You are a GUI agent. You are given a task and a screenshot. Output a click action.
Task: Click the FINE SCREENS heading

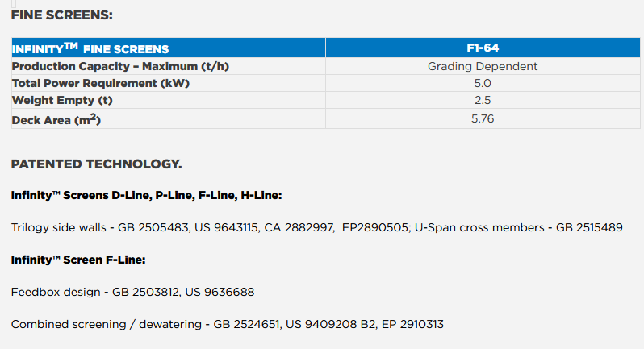(62, 15)
